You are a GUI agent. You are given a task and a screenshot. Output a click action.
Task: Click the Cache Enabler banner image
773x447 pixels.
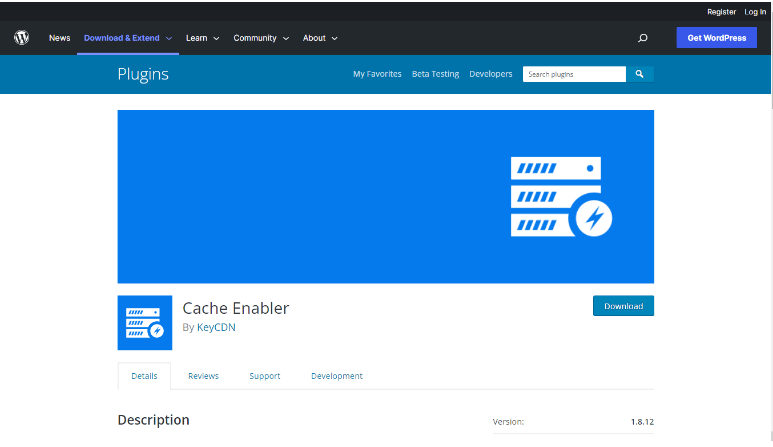click(x=386, y=197)
